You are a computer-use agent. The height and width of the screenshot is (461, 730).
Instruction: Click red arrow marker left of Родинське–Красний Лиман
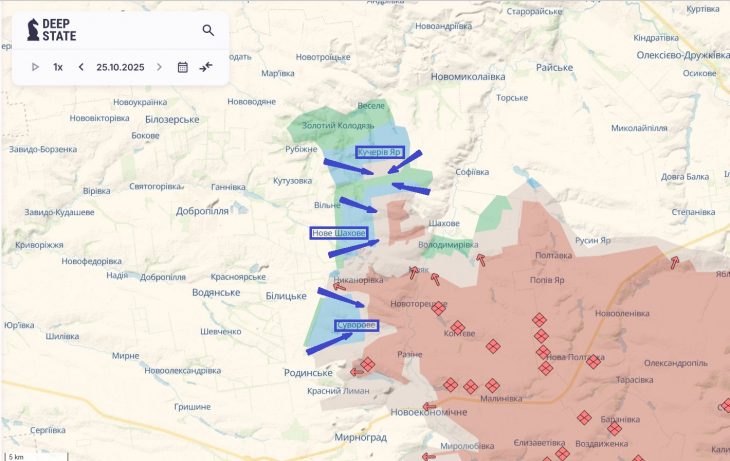(x=357, y=372)
